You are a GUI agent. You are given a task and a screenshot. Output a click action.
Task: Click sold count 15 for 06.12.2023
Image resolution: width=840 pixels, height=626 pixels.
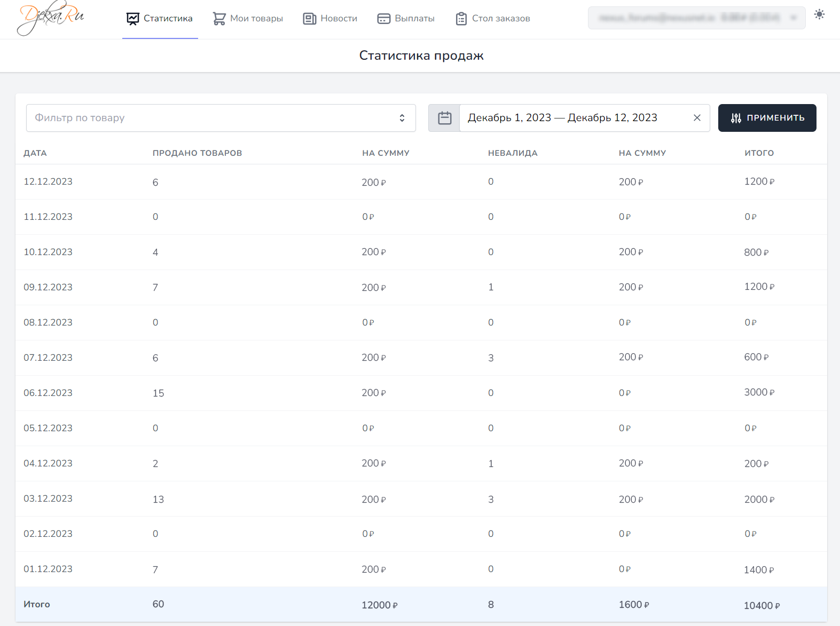pos(158,393)
